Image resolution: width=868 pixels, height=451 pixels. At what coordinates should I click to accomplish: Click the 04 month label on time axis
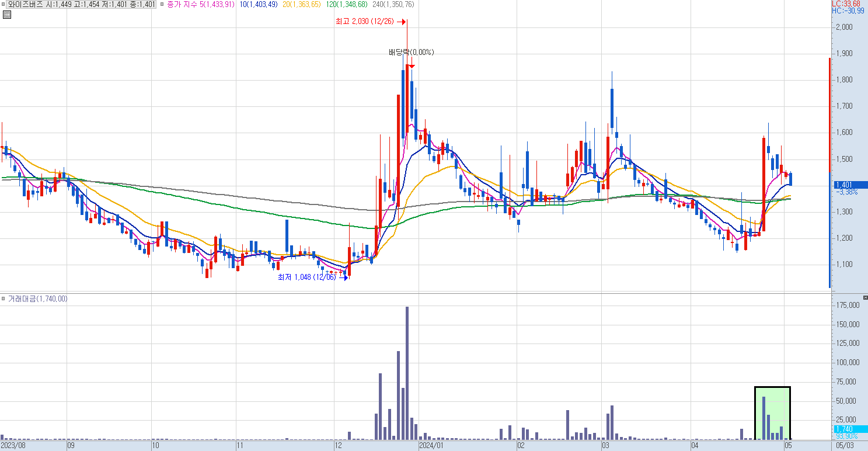point(695,445)
